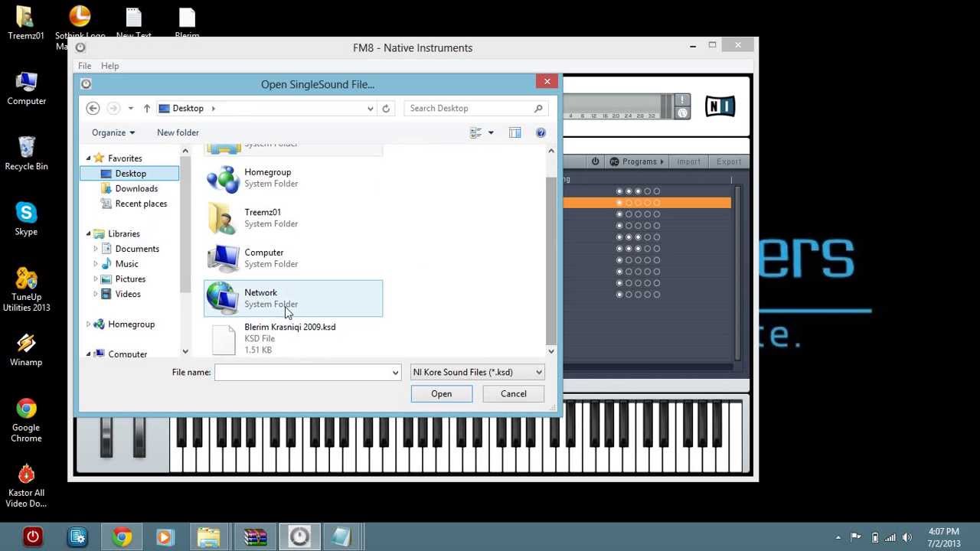Screen dimensions: 980x551
Task: Open Recycle Bin on desktop
Action: coord(26,154)
